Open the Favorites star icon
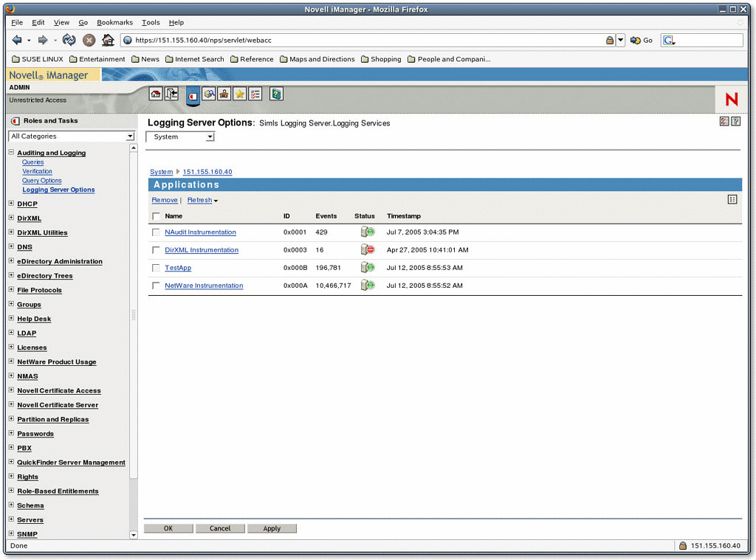Viewport: 756px width, 560px height. point(240,94)
